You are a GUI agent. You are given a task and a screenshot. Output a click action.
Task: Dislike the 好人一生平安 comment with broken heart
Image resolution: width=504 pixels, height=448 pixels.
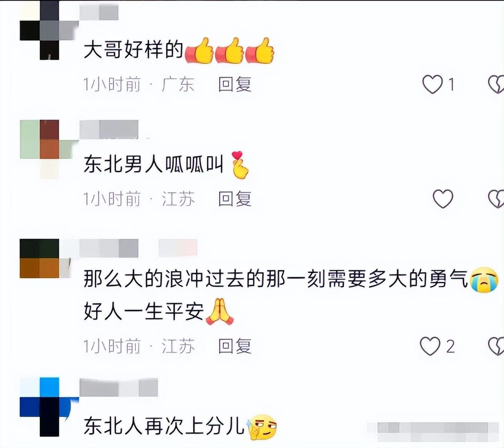click(496, 347)
